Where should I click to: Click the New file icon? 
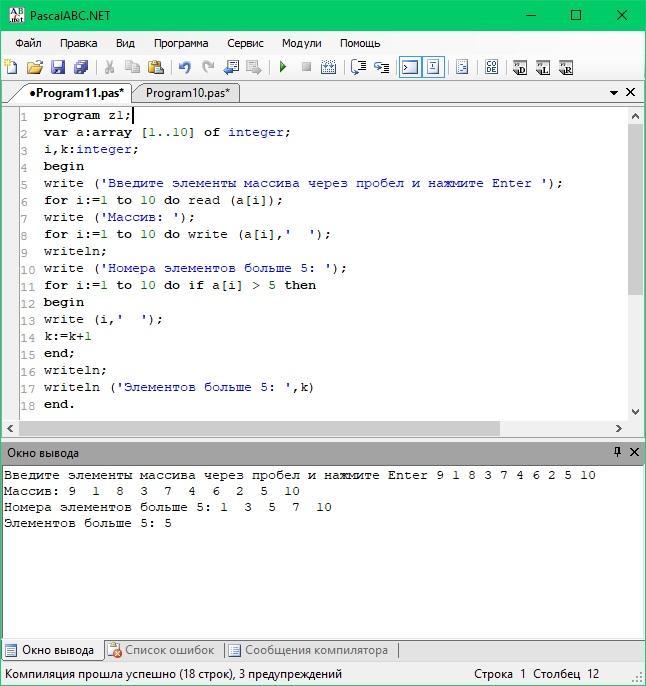(11, 67)
